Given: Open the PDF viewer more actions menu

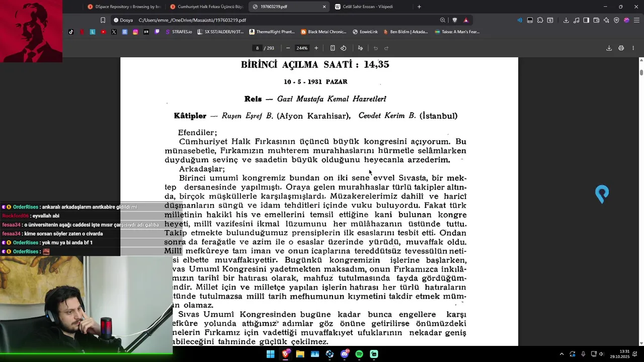Looking at the screenshot, I should click(x=633, y=48).
